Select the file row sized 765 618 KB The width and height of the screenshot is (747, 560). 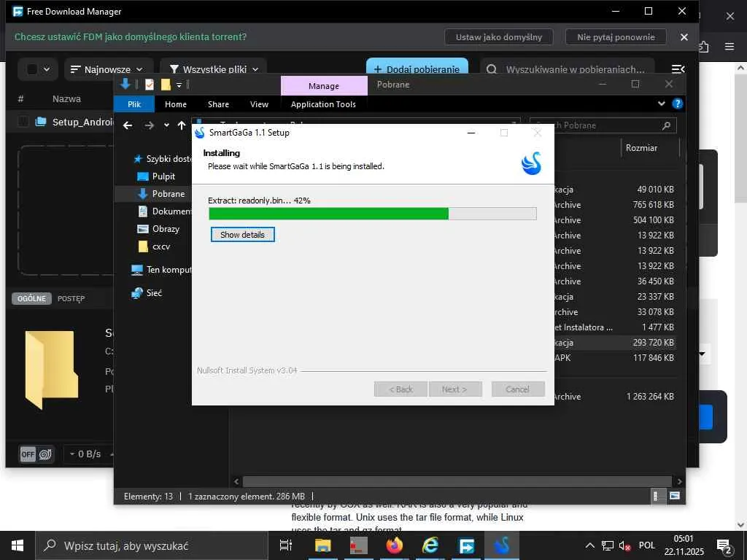click(614, 205)
